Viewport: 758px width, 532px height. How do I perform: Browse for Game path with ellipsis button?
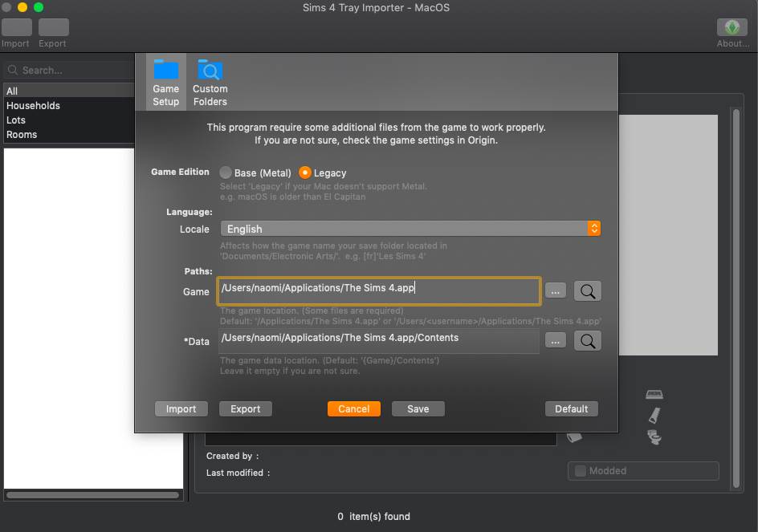(x=556, y=291)
